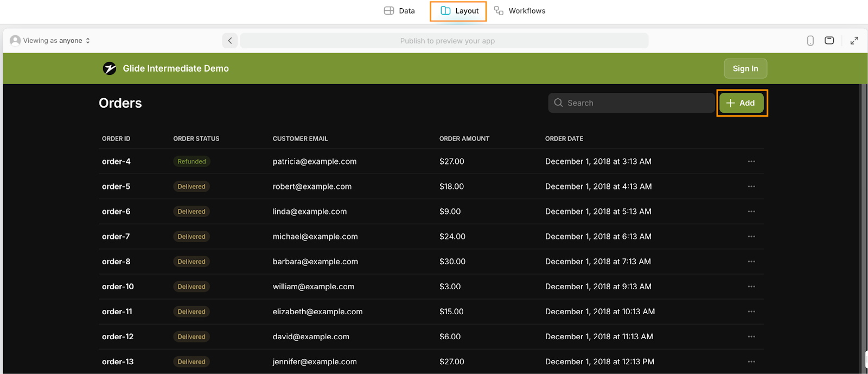Click elizabeth@example.com email
Viewport: 868px width, 374px height.
[x=317, y=312]
